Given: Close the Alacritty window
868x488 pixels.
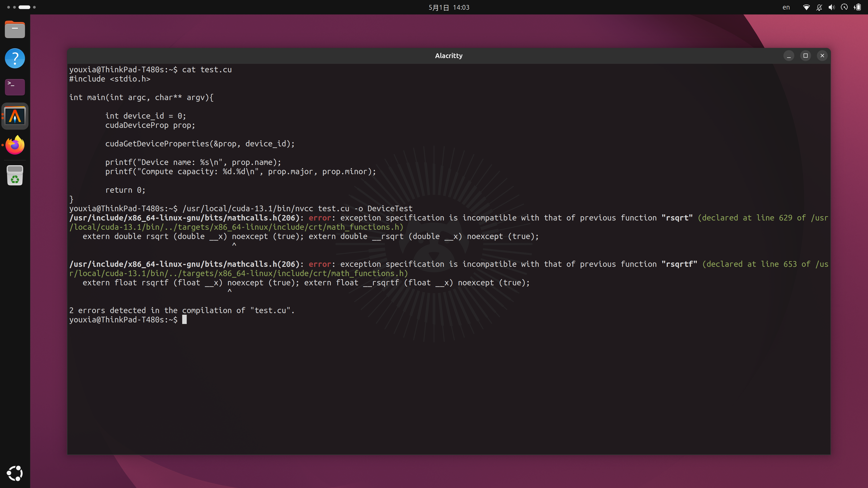Looking at the screenshot, I should pos(822,56).
